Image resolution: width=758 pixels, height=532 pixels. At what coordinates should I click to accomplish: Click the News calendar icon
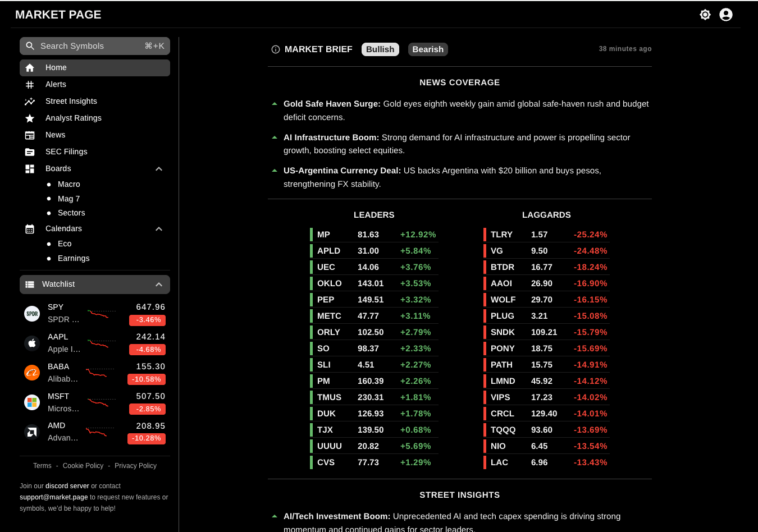pyautogui.click(x=30, y=135)
